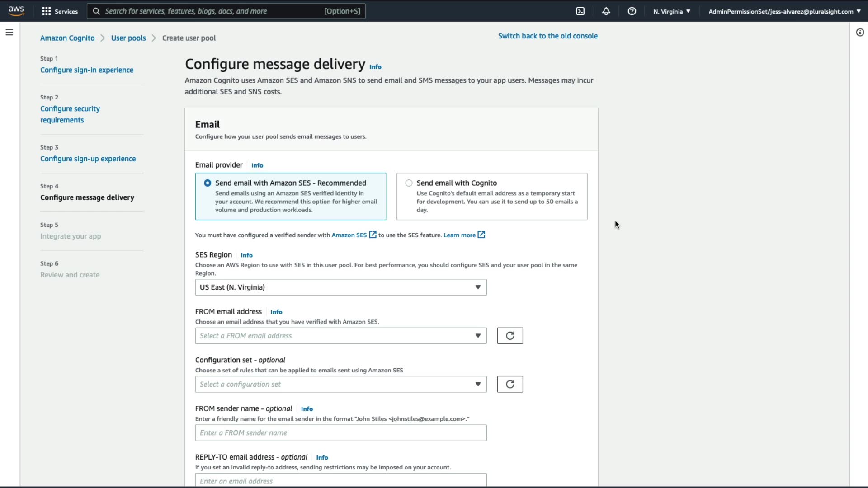The height and width of the screenshot is (488, 868).
Task: Open Select a configuration set dropdown
Action: click(x=340, y=384)
